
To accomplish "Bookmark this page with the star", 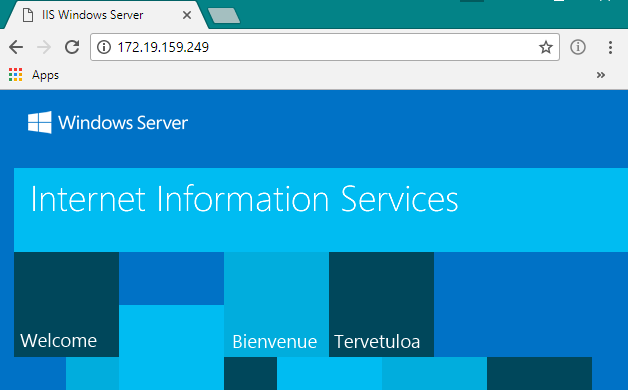I will coord(545,47).
